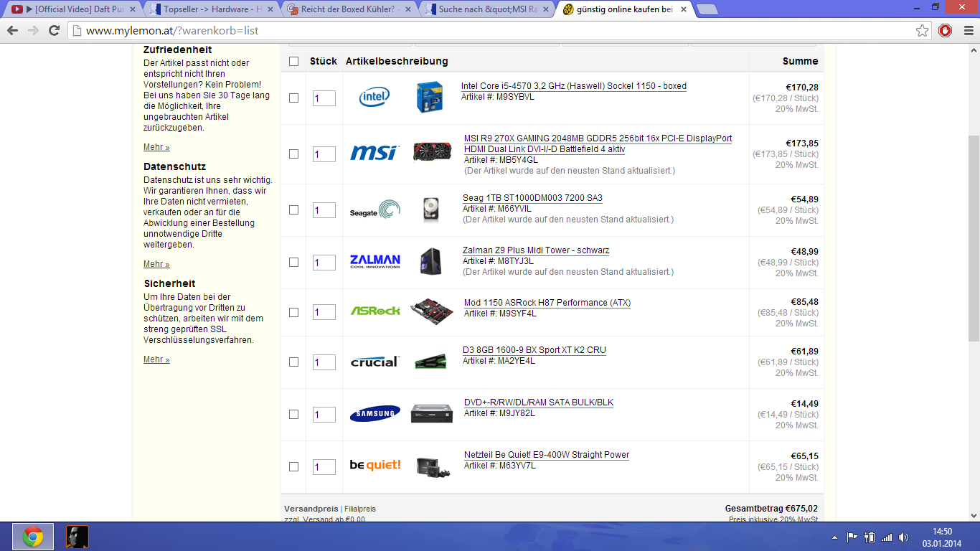Screen dimensions: 980x551
Task: Check the MSI R9 270X row checkbox
Action: [293, 154]
